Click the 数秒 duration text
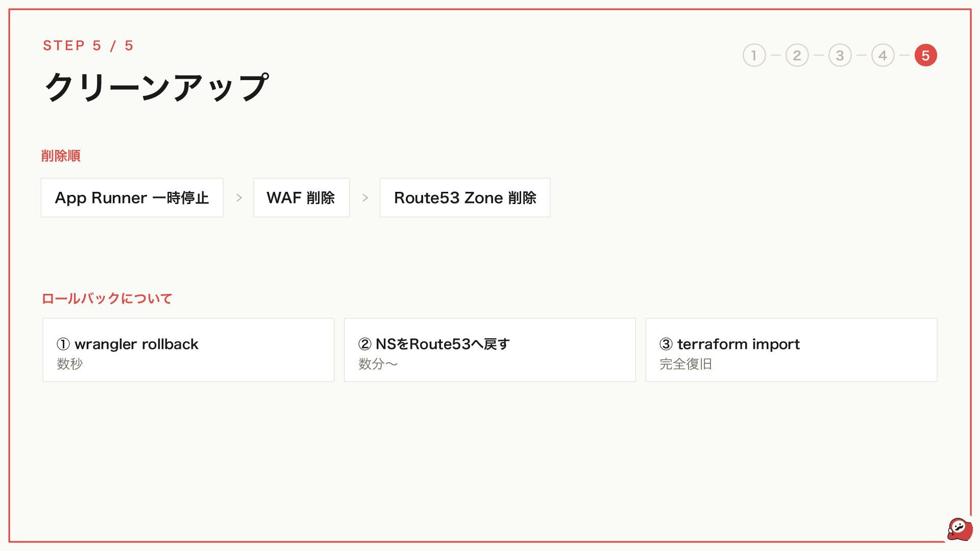The image size is (980, 551). pyautogui.click(x=69, y=364)
